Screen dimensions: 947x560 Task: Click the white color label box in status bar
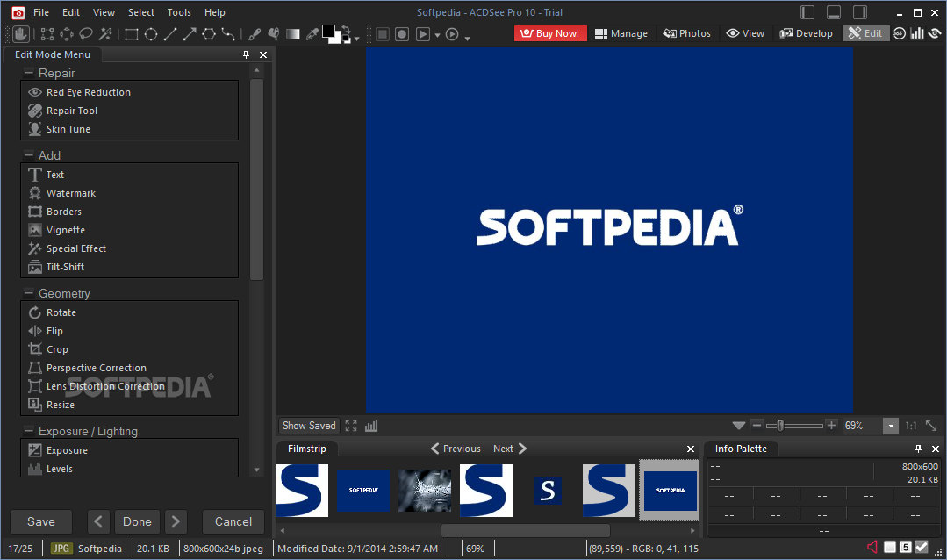[x=890, y=548]
